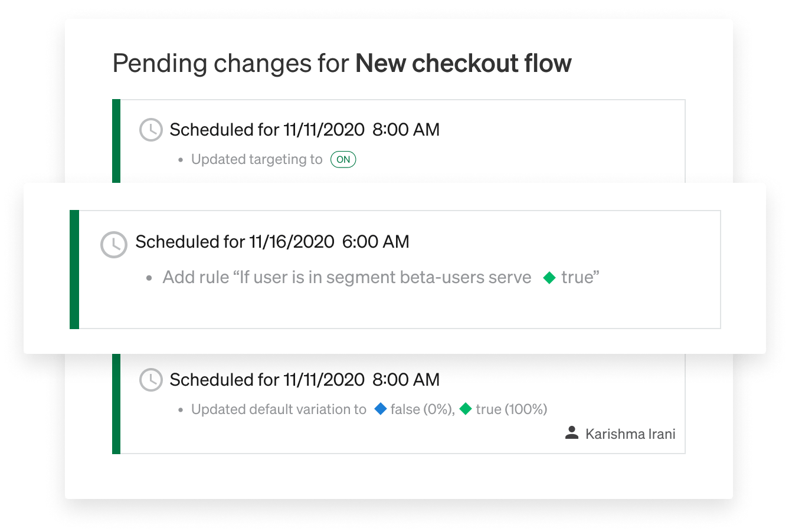Image resolution: width=792 pixels, height=532 pixels.
Task: Click the green ON targeting badge
Action: 343,159
